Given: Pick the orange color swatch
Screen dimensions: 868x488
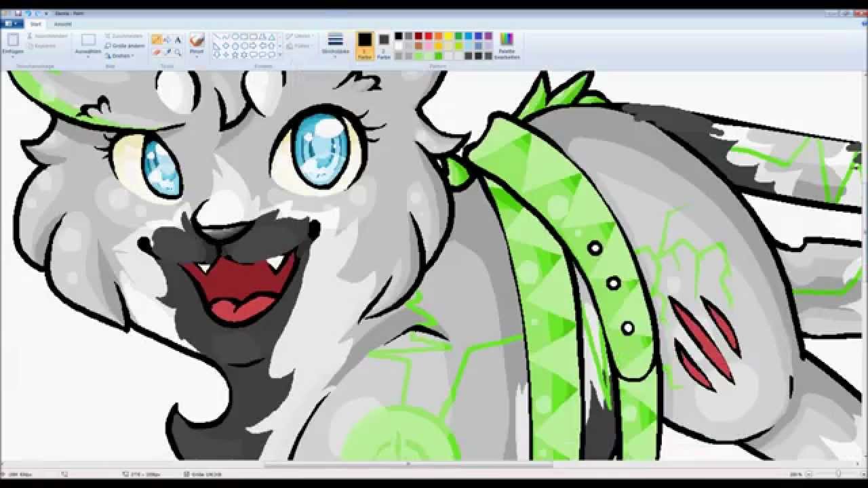Looking at the screenshot, I should coord(438,36).
